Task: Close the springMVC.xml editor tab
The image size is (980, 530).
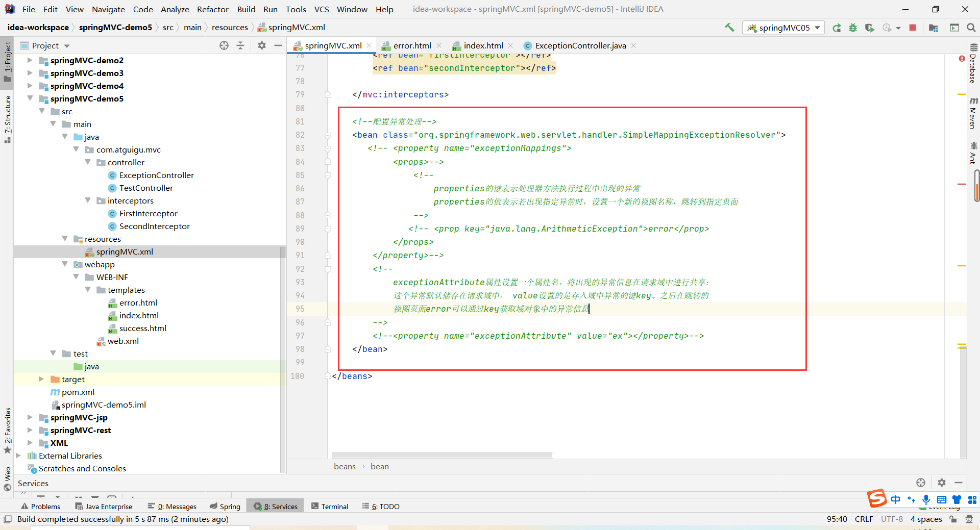Action: coord(369,45)
